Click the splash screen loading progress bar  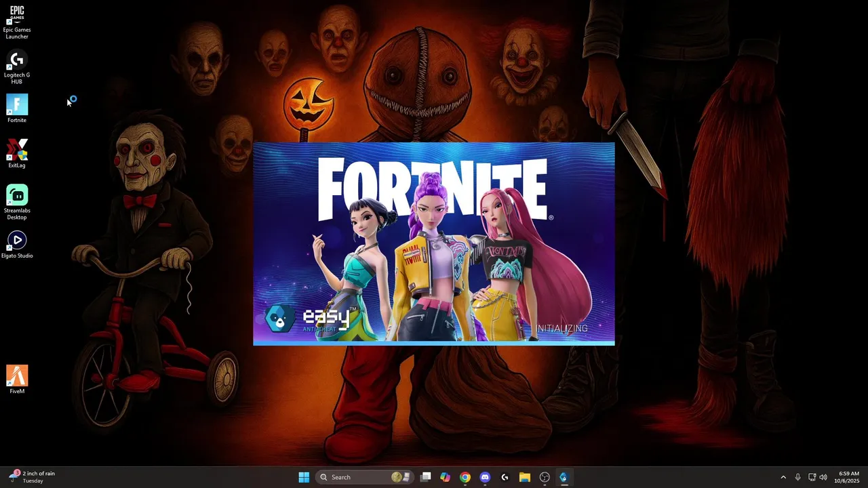[x=434, y=343]
